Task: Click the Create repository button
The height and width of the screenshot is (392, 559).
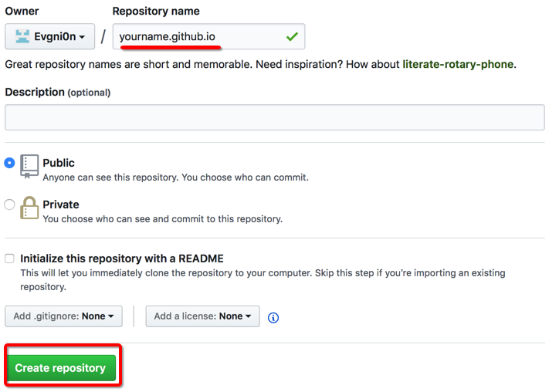Action: 62,368
